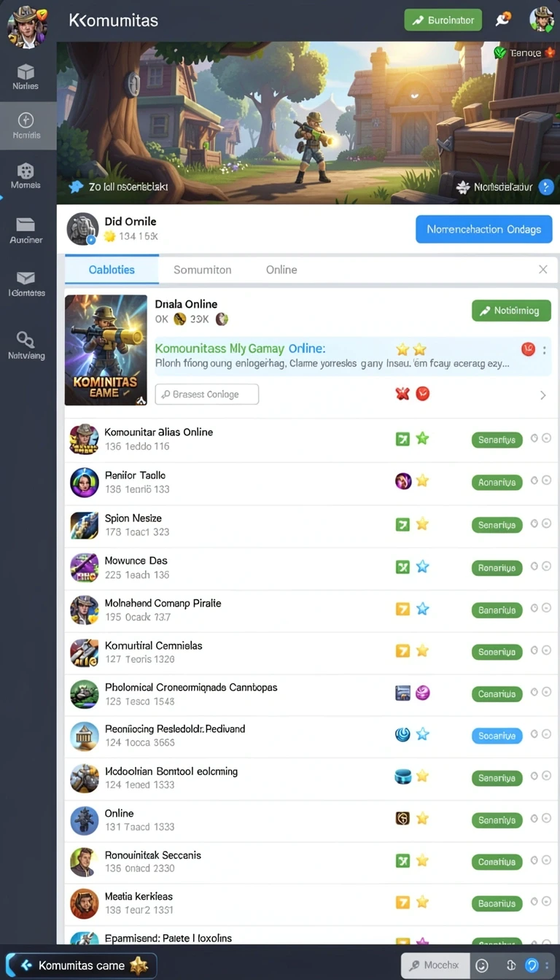Click the green icon in the Spion Nesize row
This screenshot has height=980, width=560.
tap(402, 524)
